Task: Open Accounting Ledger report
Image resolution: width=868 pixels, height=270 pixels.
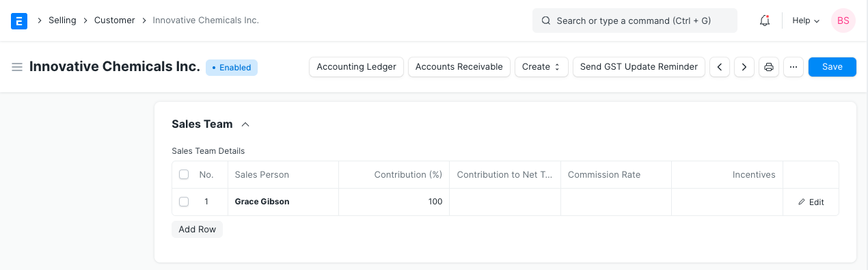Action: [357, 67]
